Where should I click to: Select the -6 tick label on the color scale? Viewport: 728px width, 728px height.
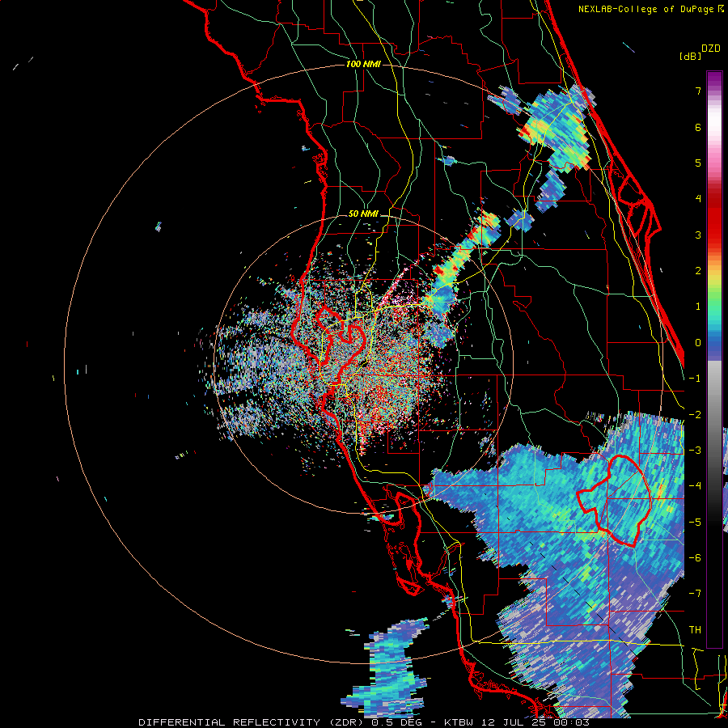695,558
